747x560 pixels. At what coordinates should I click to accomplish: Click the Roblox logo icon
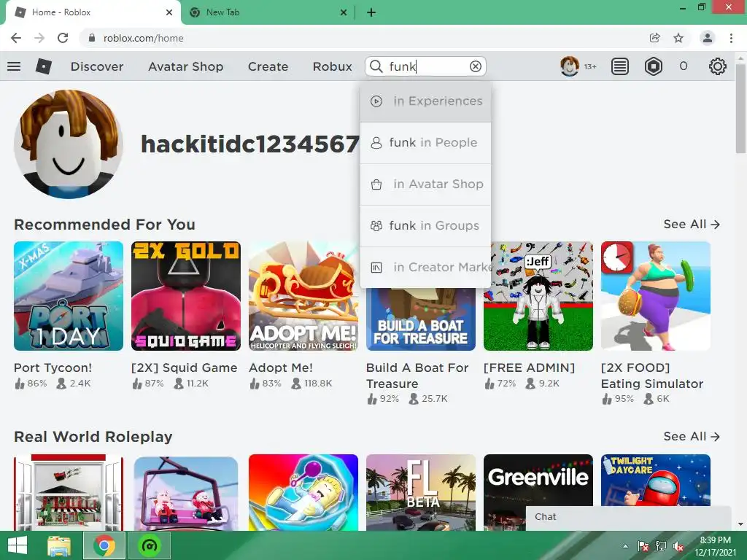(44, 66)
